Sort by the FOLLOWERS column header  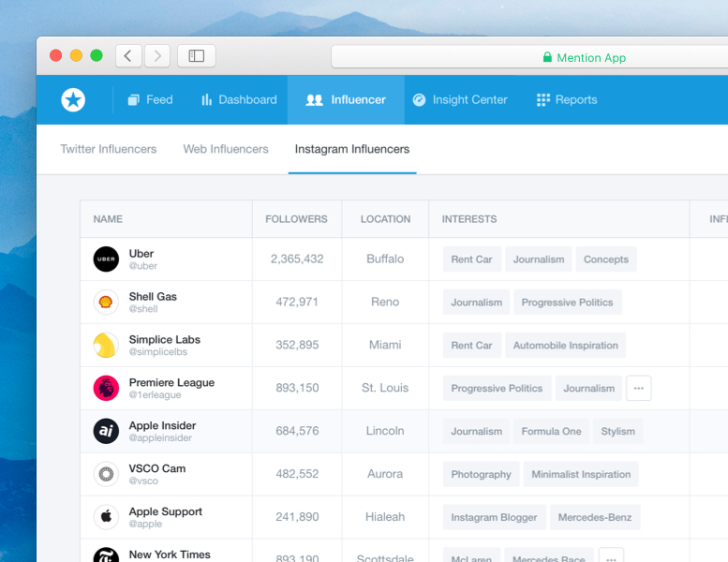(296, 219)
